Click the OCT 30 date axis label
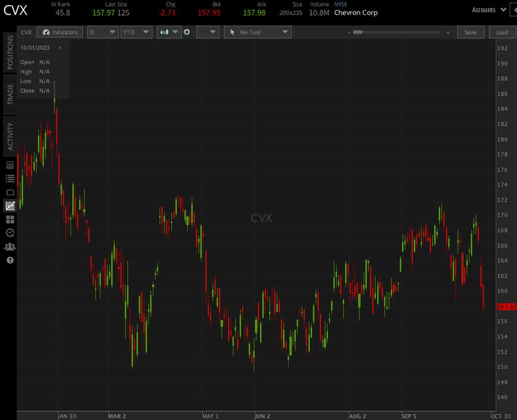 point(500,416)
